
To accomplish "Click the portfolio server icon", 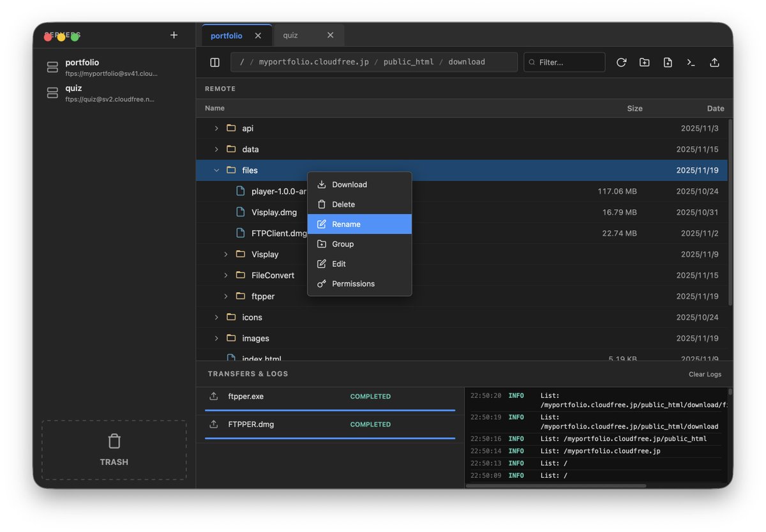I will (52, 67).
